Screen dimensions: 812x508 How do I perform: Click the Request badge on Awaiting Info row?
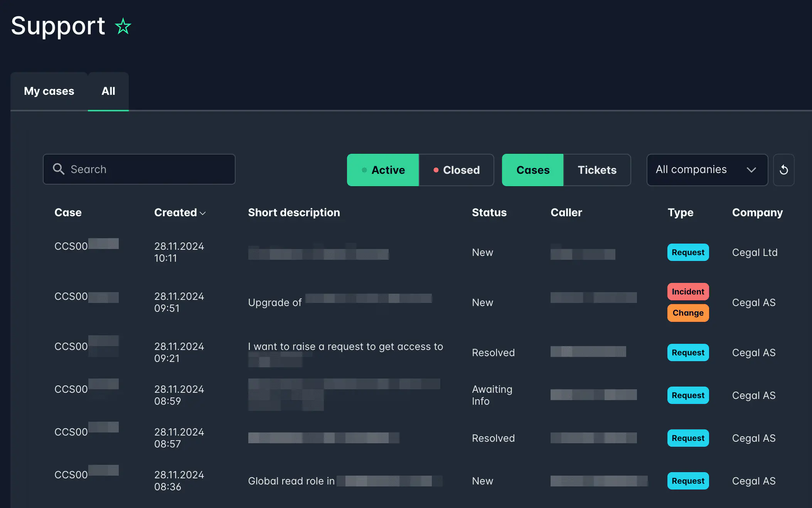[688, 395]
